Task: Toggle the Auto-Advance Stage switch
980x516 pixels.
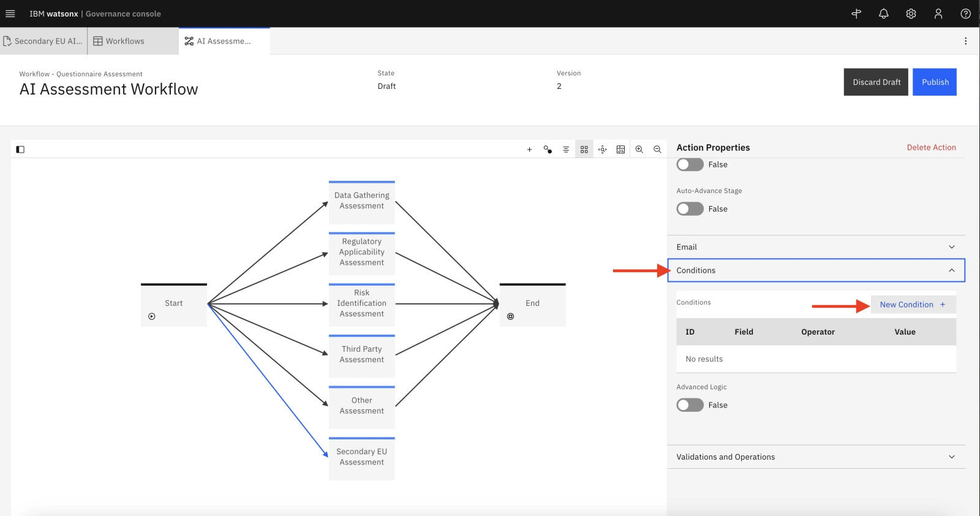Action: [690, 209]
